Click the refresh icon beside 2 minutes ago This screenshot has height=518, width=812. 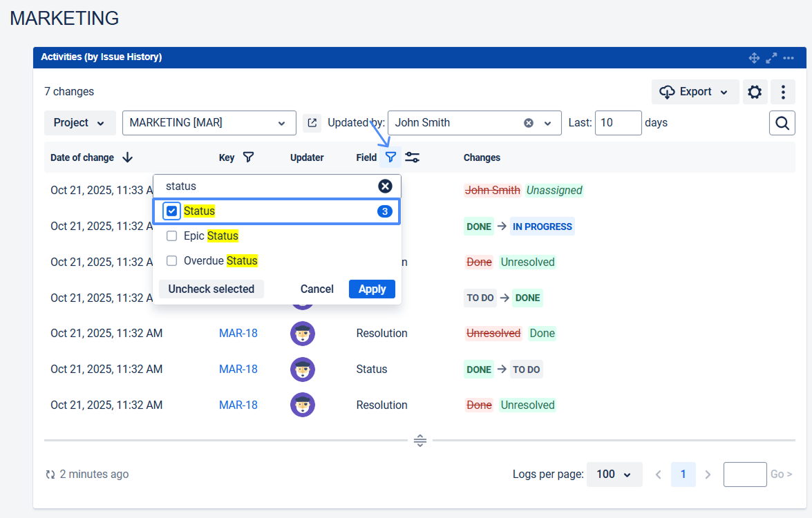tap(50, 474)
